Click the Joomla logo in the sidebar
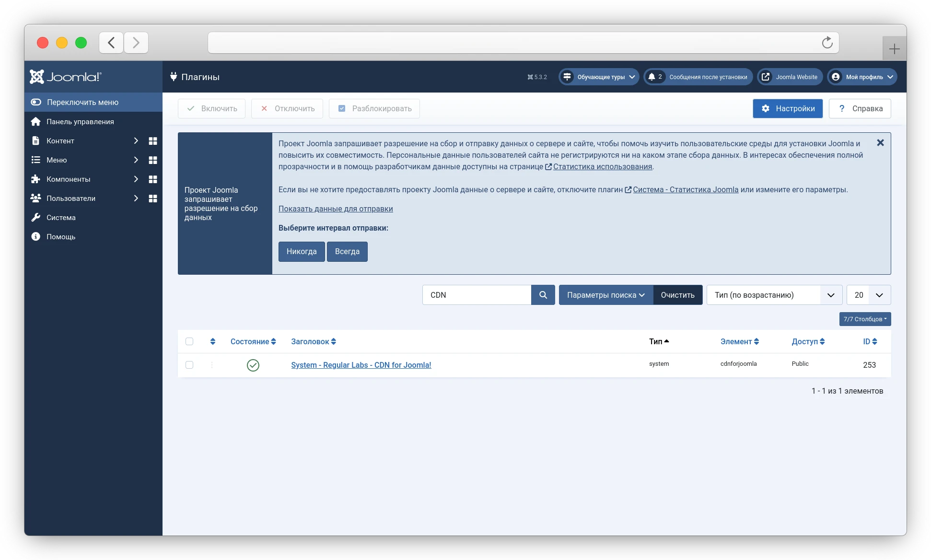Viewport: 931px width, 560px height. pyautogui.click(x=66, y=77)
